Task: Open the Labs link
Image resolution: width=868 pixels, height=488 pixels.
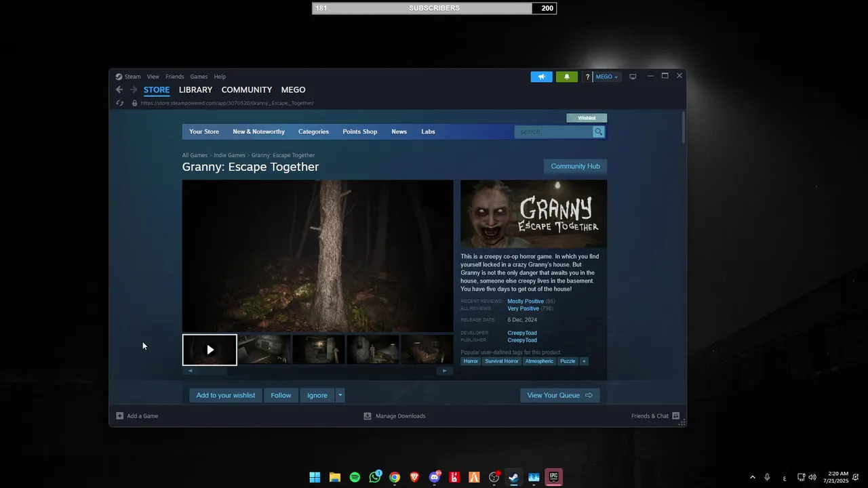Action: pyautogui.click(x=428, y=131)
